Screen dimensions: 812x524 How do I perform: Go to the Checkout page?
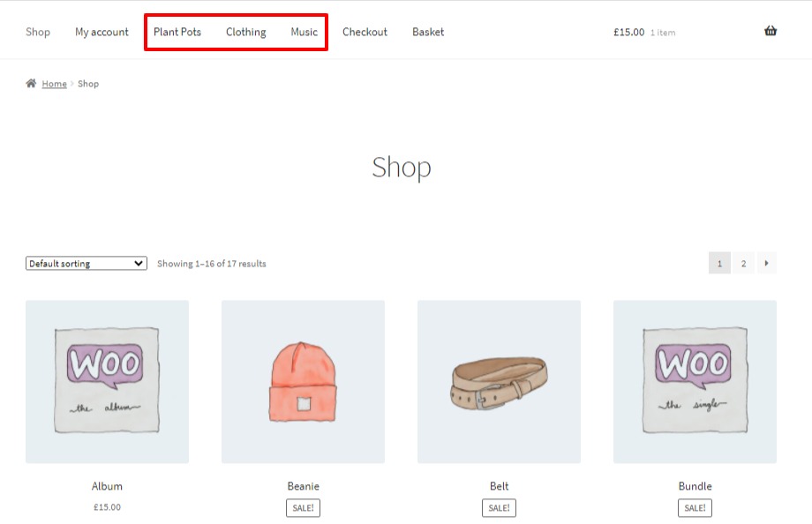(x=365, y=32)
